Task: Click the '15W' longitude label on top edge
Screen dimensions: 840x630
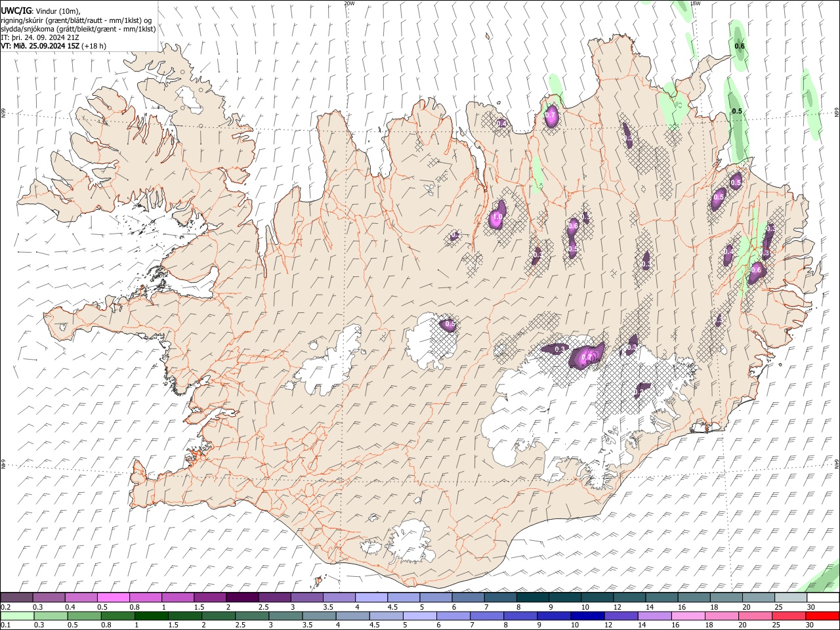Action: (x=694, y=3)
